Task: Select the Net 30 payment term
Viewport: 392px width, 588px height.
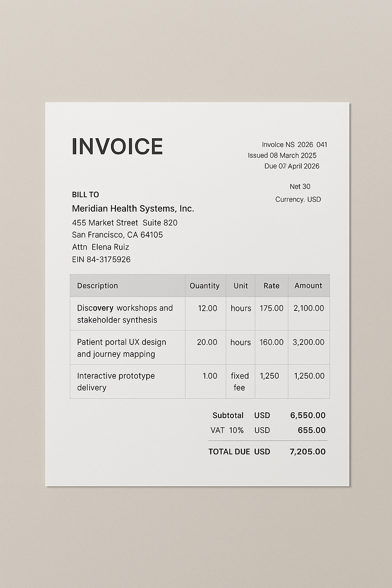Action: pos(300,186)
